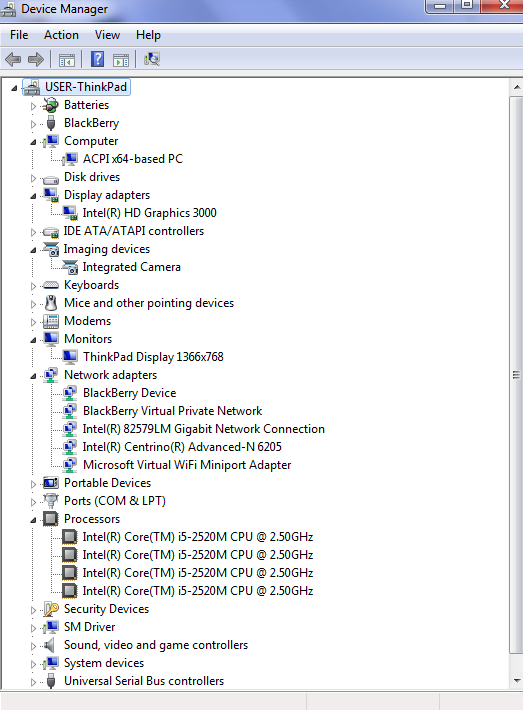Expand the Keyboards category
523x710 pixels.
pyautogui.click(x=33, y=286)
